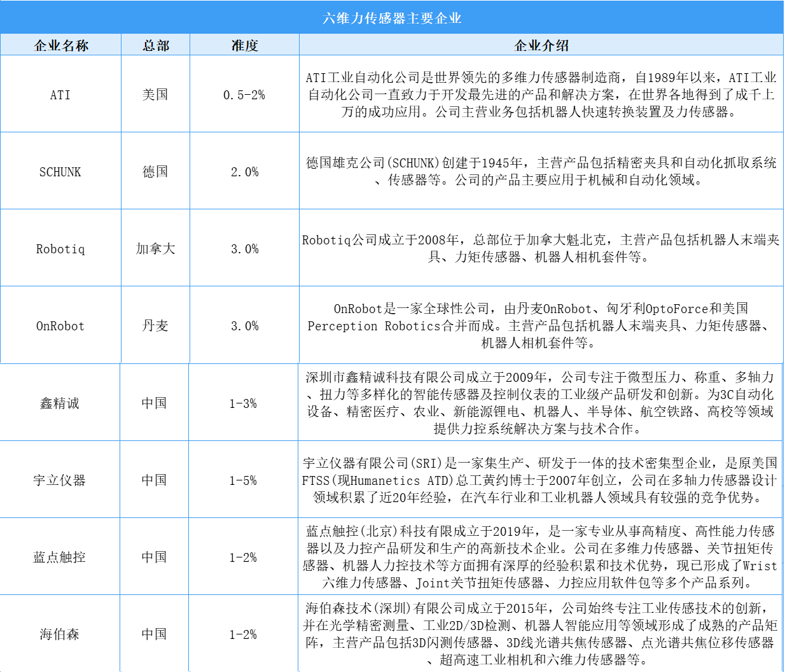The width and height of the screenshot is (785, 672).
Task: Select the 总部 column header
Action: coord(156,45)
